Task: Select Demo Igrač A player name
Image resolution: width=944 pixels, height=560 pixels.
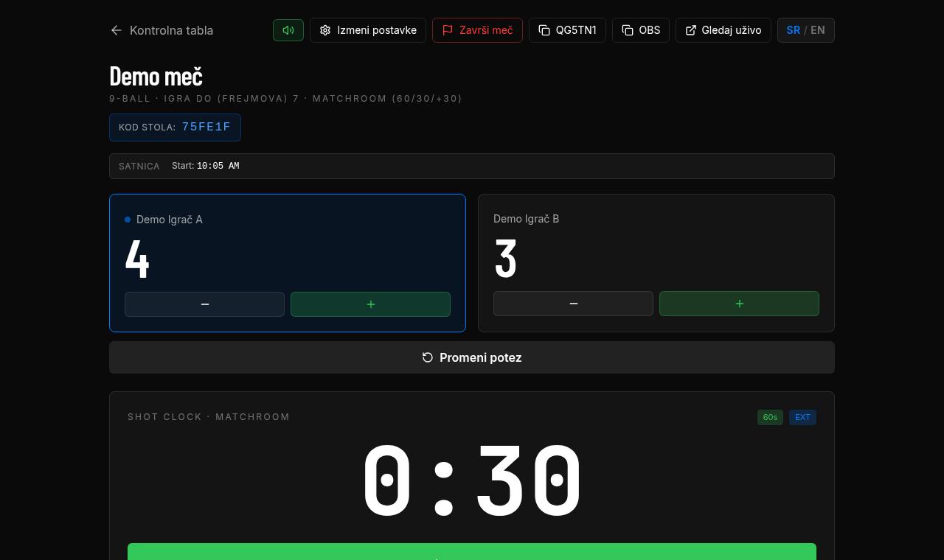Action: (170, 220)
